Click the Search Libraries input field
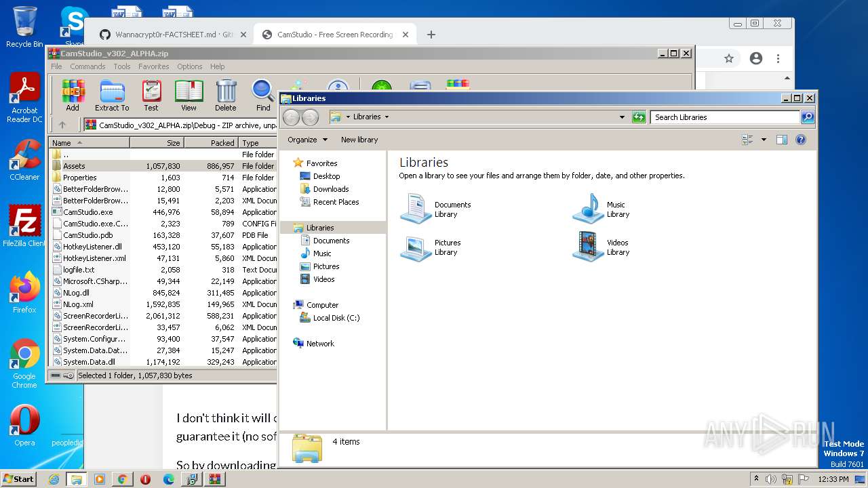This screenshot has width=868, height=488. pyautogui.click(x=725, y=117)
